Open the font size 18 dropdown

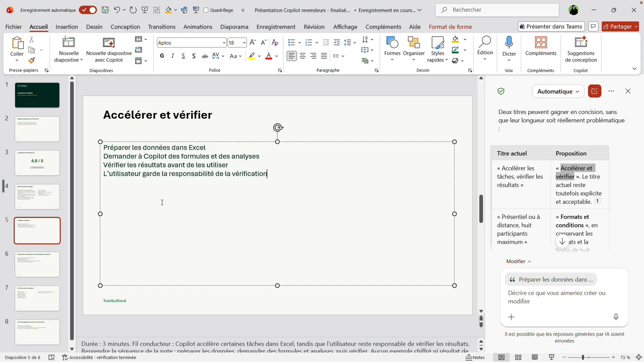tap(244, 43)
